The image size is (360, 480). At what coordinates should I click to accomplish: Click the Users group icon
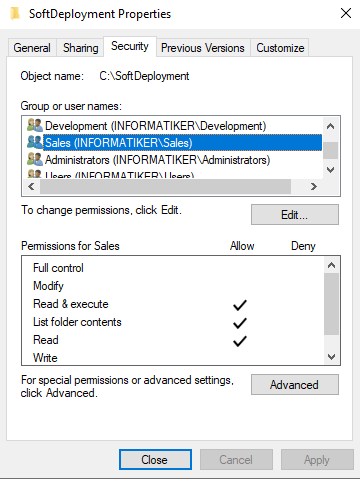click(x=35, y=174)
